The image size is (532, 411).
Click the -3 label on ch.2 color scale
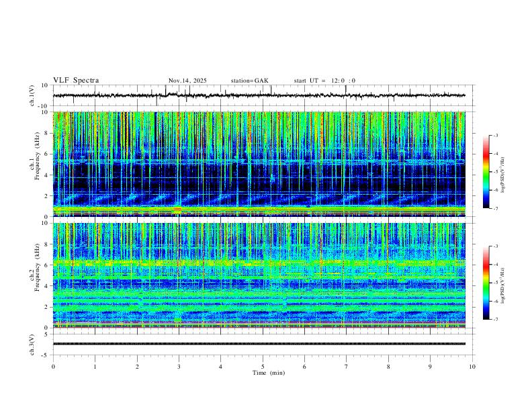(496, 246)
